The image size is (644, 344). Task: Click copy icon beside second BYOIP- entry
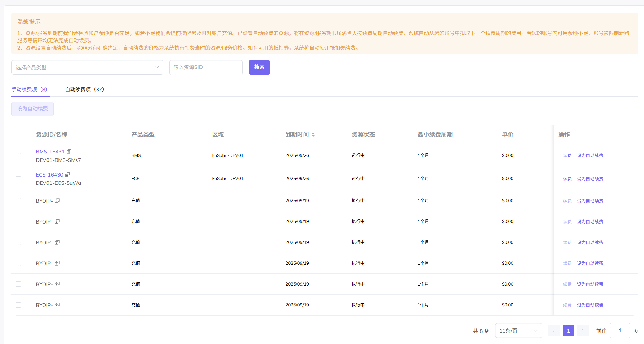[x=57, y=221]
